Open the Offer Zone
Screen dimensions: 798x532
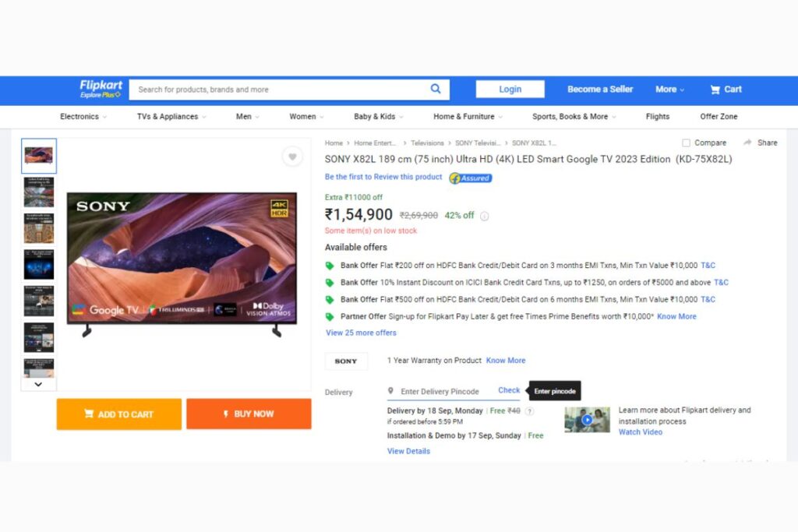click(719, 117)
